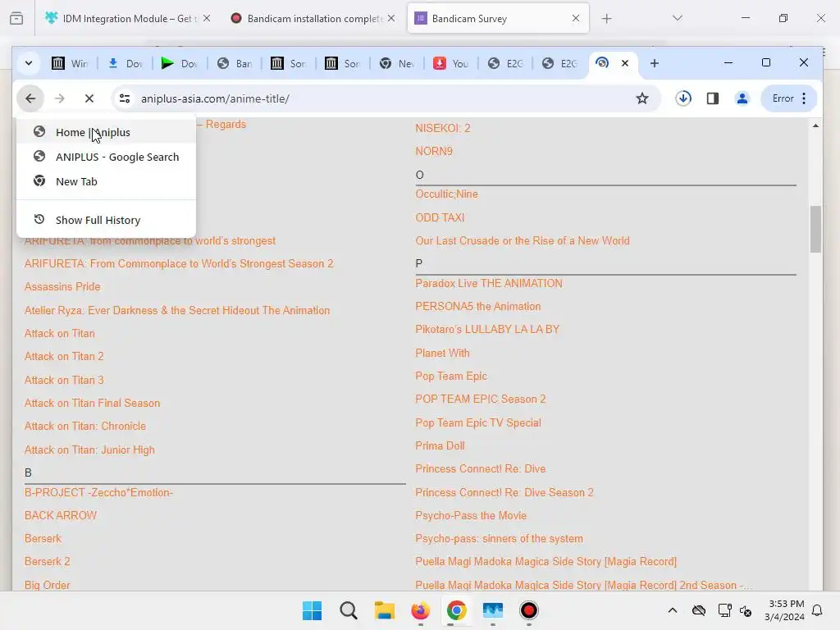
Task: Open new tab in back browser window
Action: click(x=606, y=19)
